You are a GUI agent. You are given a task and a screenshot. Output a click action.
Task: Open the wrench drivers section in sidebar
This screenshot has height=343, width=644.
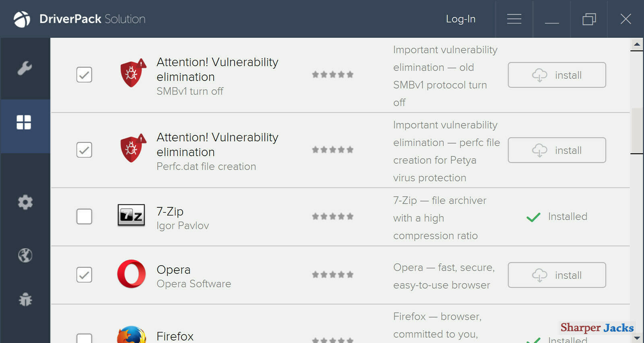click(25, 68)
